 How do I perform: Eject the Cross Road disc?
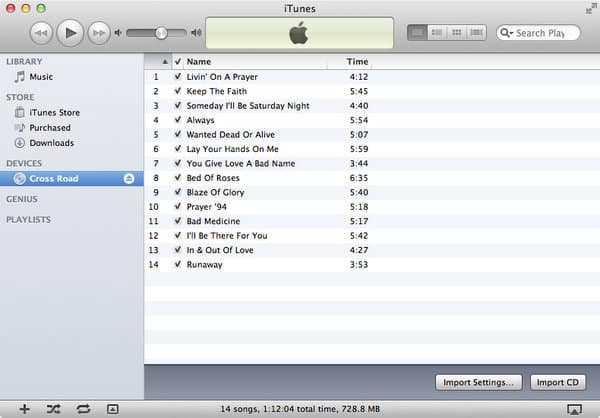coord(129,179)
